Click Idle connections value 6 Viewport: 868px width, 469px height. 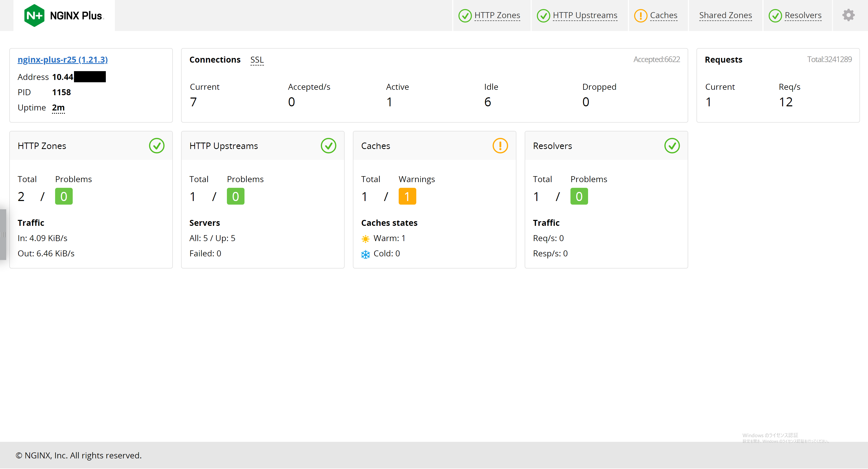pyautogui.click(x=488, y=102)
